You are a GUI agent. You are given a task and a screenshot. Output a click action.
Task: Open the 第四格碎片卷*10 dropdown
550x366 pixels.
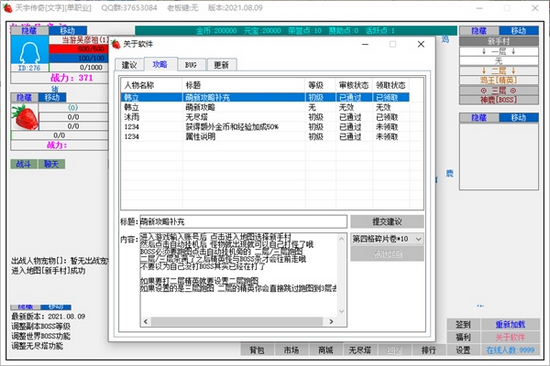(387, 239)
